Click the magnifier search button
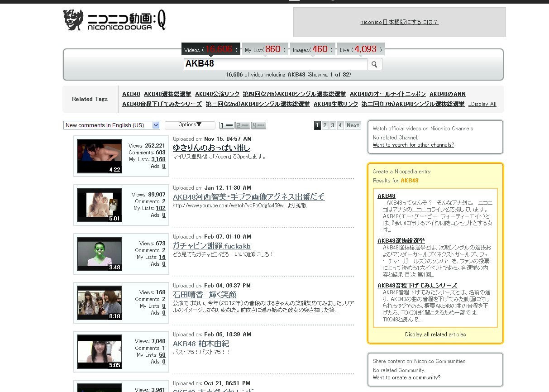This screenshot has width=549, height=392. coord(374,64)
